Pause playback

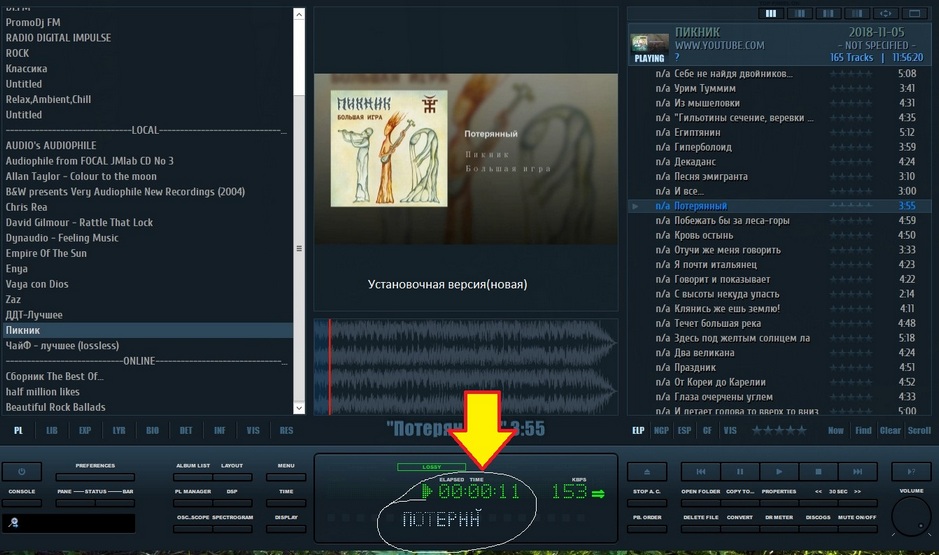740,472
